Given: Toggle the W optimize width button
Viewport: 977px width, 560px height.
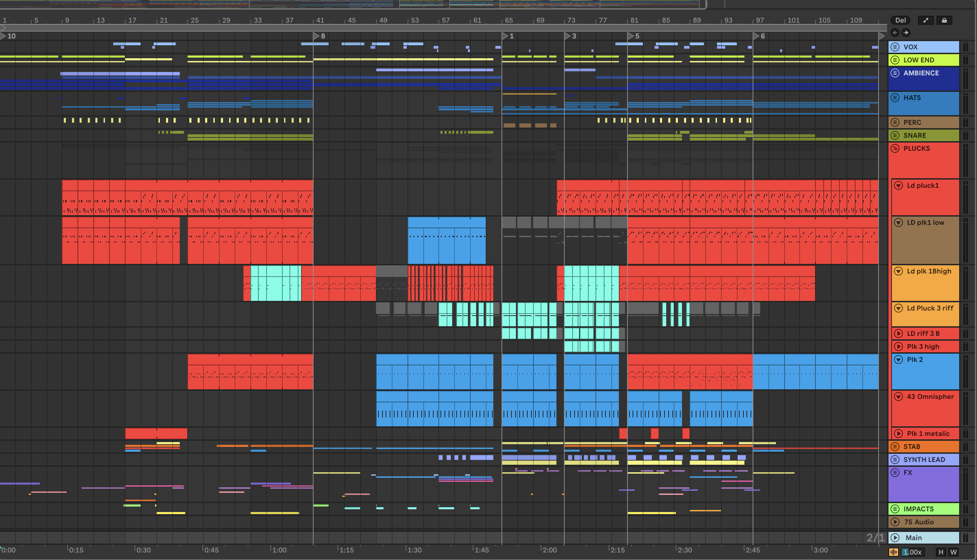Looking at the screenshot, I should pos(953,552).
